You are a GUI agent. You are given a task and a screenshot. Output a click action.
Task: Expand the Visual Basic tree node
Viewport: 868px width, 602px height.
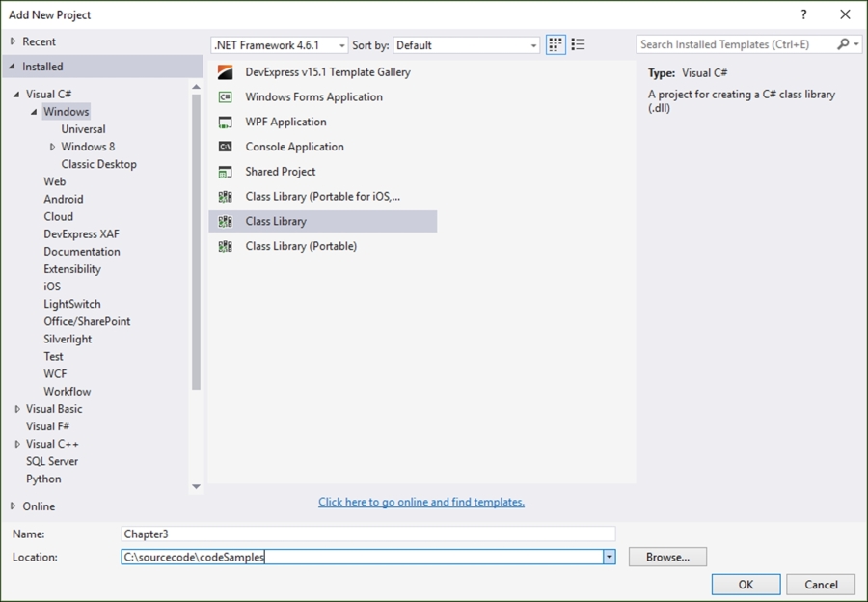(17, 409)
